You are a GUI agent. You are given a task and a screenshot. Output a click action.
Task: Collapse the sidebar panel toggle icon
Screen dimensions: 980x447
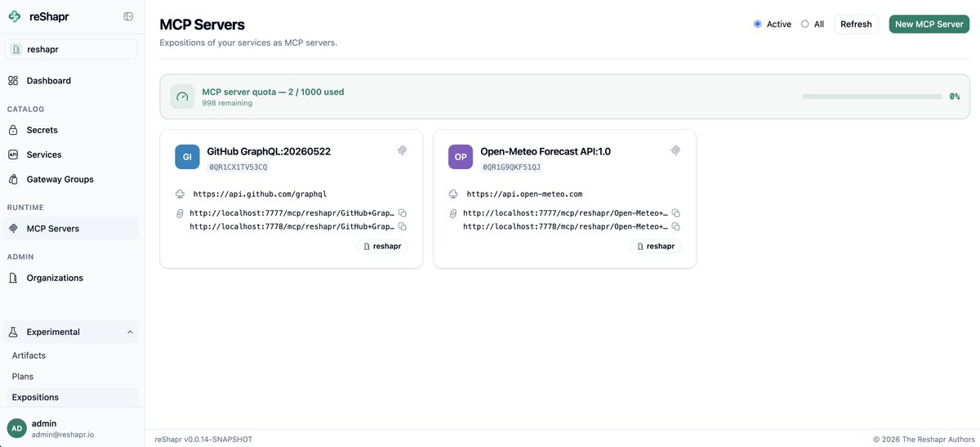click(128, 16)
